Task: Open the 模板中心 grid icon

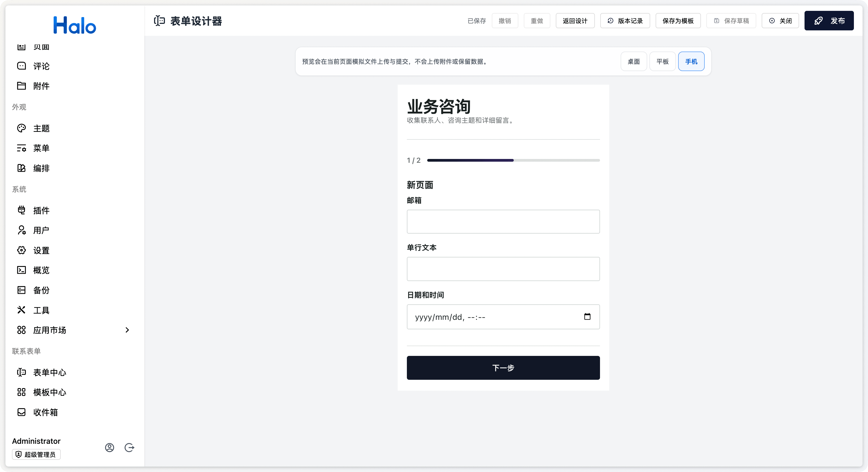Action: click(21, 392)
